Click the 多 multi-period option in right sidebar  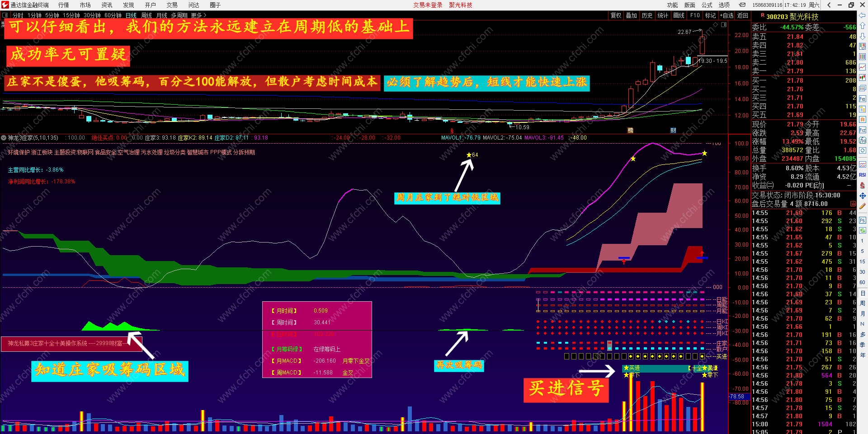(x=863, y=335)
